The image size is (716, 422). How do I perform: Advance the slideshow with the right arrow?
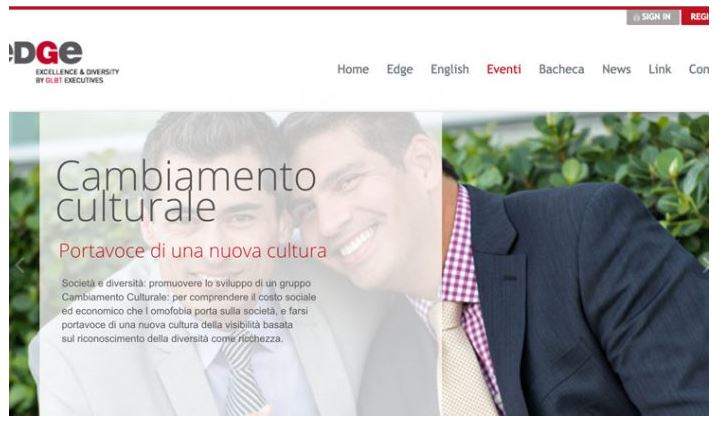coord(705,266)
